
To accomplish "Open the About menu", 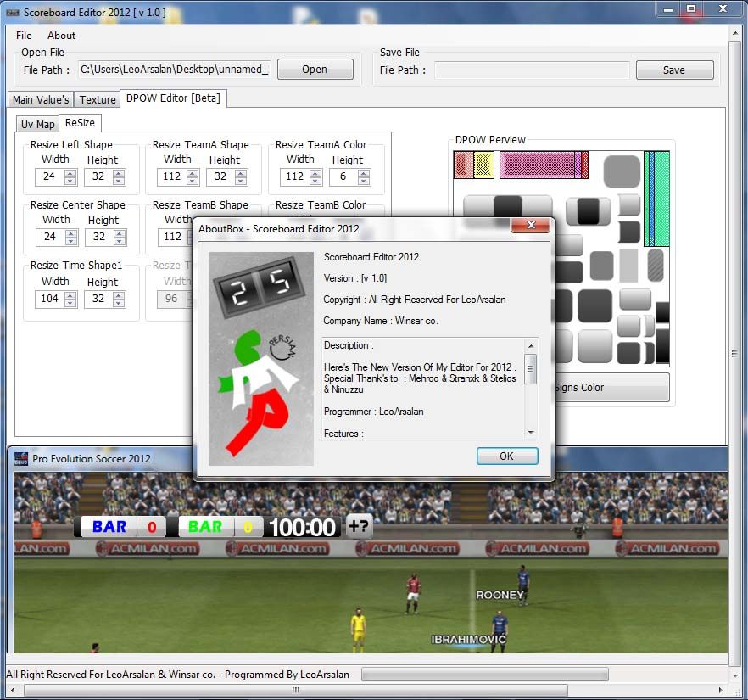I will point(61,36).
